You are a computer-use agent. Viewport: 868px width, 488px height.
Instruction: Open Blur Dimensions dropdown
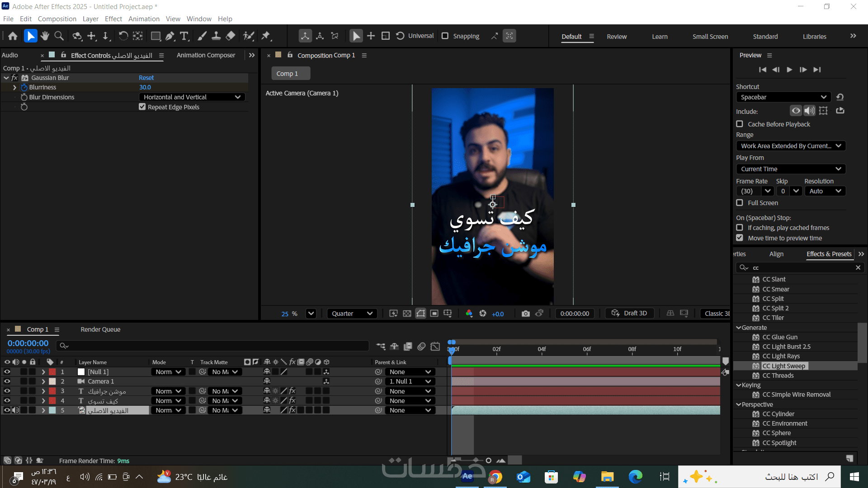pos(192,97)
